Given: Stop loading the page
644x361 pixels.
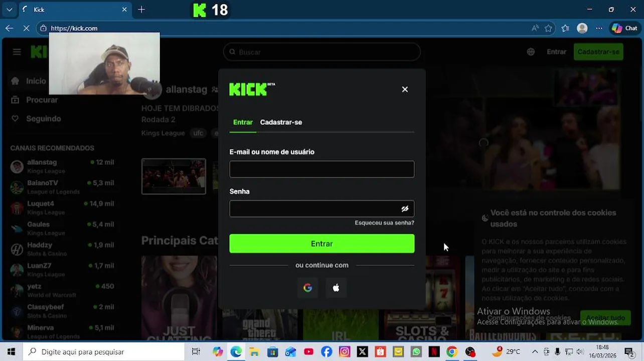Looking at the screenshot, I should tap(26, 28).
